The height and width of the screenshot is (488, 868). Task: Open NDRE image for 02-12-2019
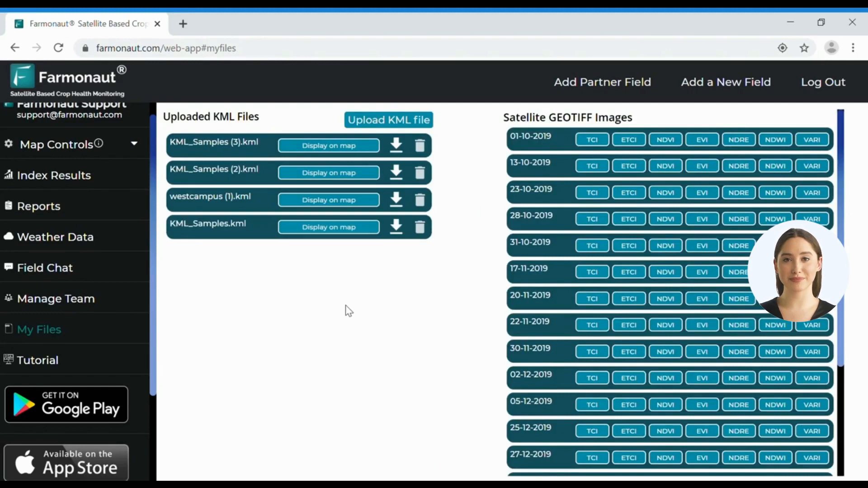point(738,378)
